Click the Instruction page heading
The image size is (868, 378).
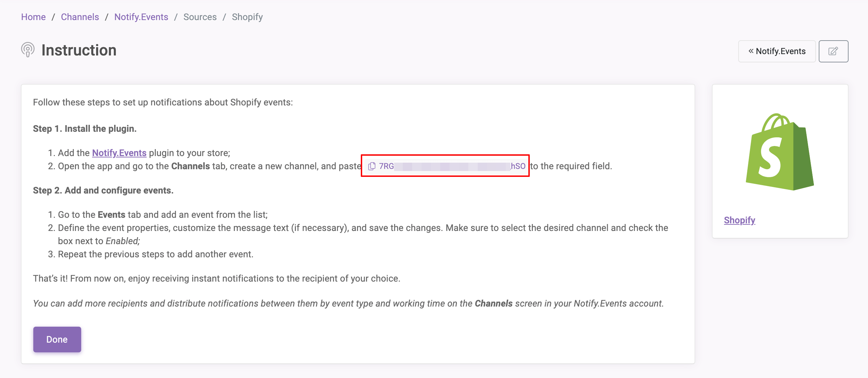[x=79, y=50]
